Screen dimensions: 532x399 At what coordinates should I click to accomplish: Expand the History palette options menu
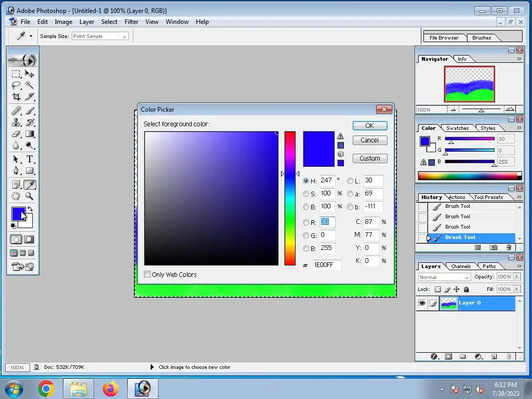(519, 197)
